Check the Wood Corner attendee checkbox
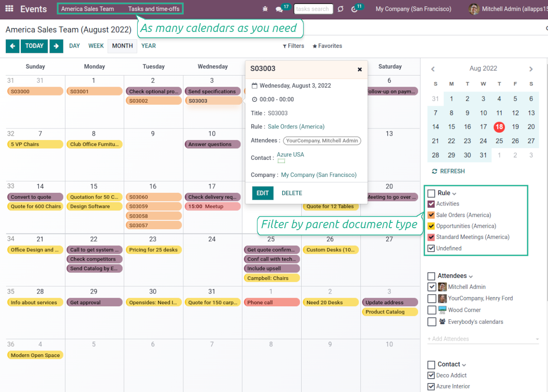Viewport: 548px width, 392px height. coord(432,310)
